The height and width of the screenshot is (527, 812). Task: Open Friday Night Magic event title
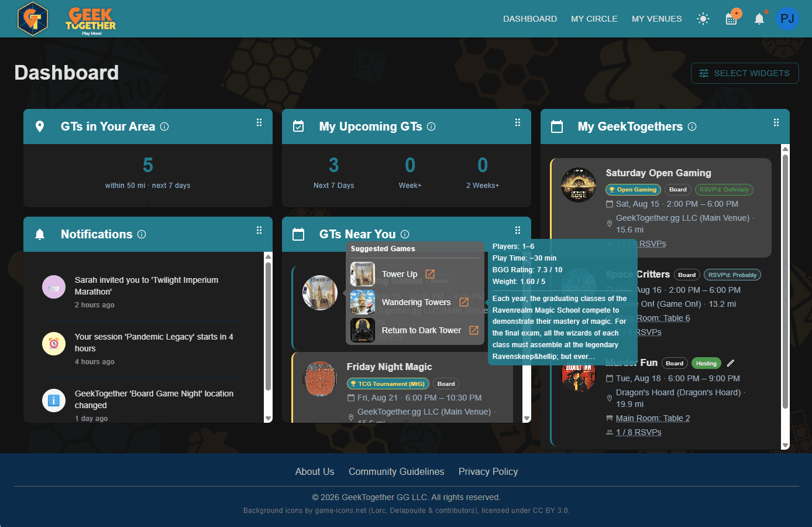point(389,367)
